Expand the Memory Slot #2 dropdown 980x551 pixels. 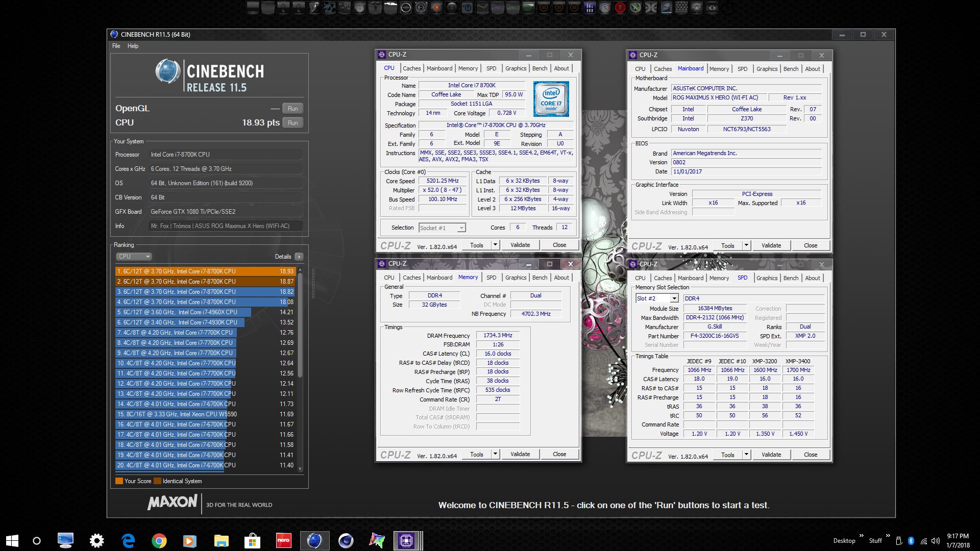tap(674, 298)
